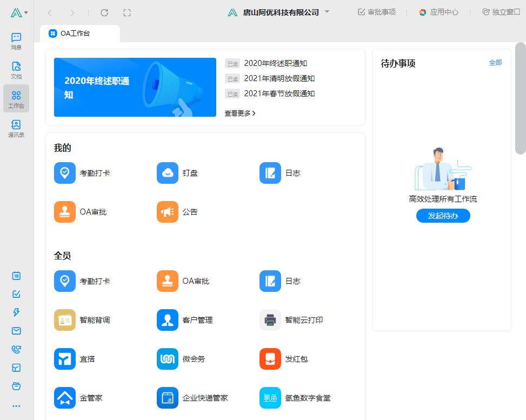Open 审批事项 in the top bar

[377, 12]
